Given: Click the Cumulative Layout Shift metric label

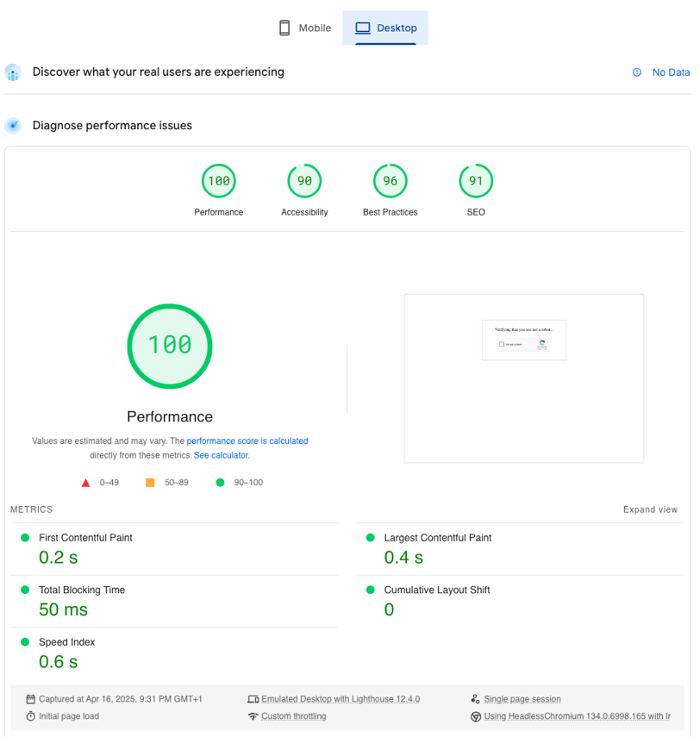Looking at the screenshot, I should pyautogui.click(x=437, y=590).
